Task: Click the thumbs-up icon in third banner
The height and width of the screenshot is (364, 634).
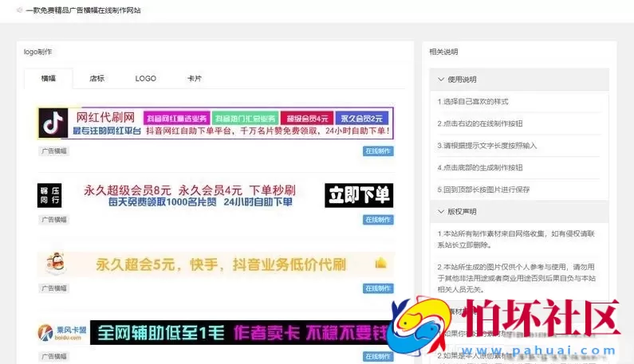Action: pos(380,264)
